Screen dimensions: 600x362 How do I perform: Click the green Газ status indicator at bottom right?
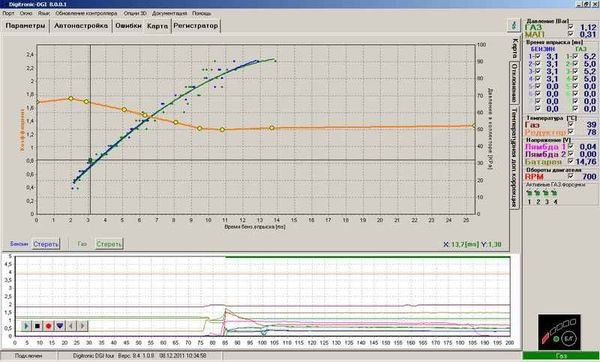coord(561,356)
